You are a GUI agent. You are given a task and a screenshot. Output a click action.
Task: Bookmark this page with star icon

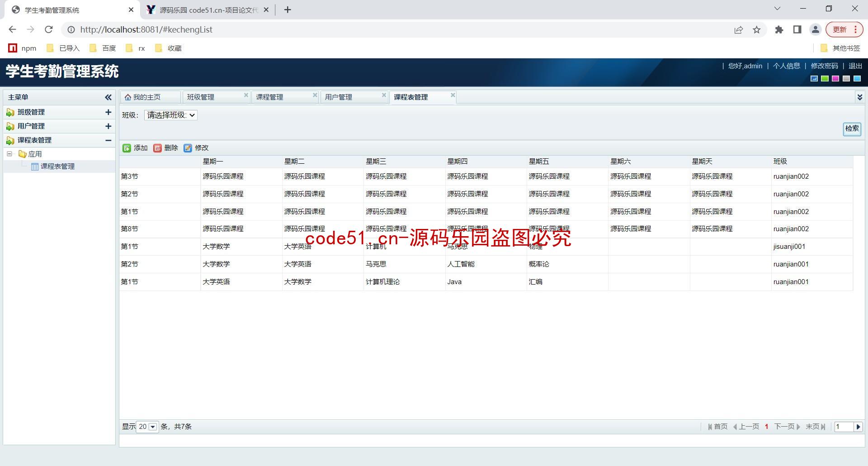(757, 30)
